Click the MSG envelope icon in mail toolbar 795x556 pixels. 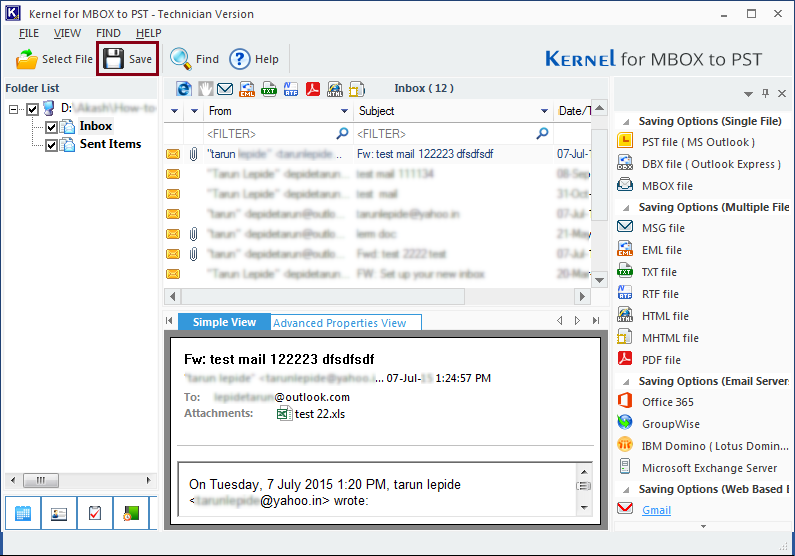tap(225, 89)
